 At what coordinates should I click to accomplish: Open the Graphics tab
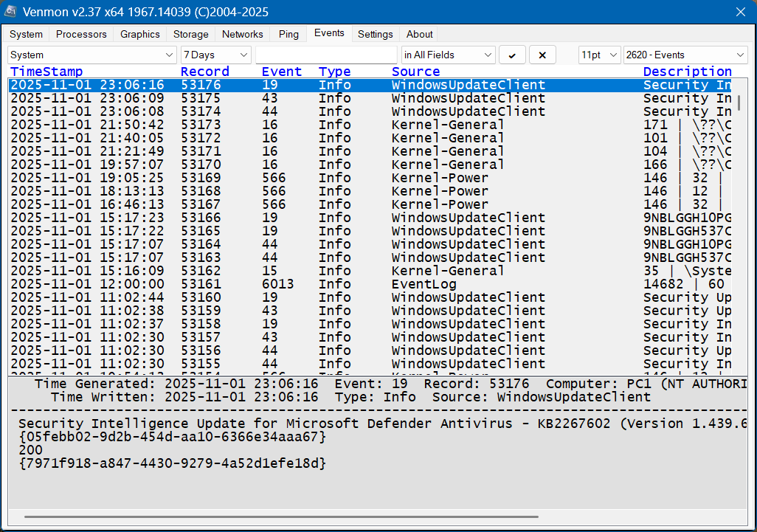click(x=140, y=34)
